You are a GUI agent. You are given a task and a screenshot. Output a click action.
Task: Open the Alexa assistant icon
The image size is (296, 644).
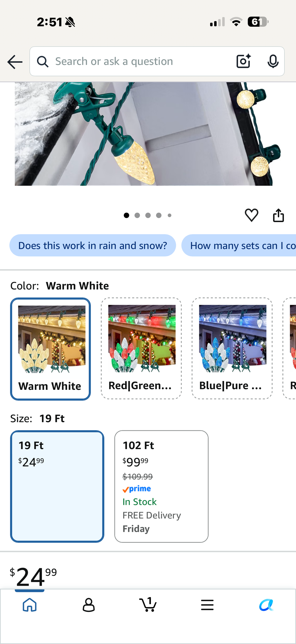[x=266, y=605]
